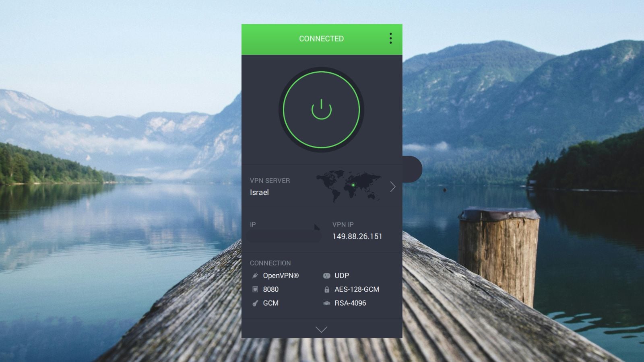Open the three-dot options menu
Image resolution: width=644 pixels, height=362 pixels.
click(x=390, y=39)
